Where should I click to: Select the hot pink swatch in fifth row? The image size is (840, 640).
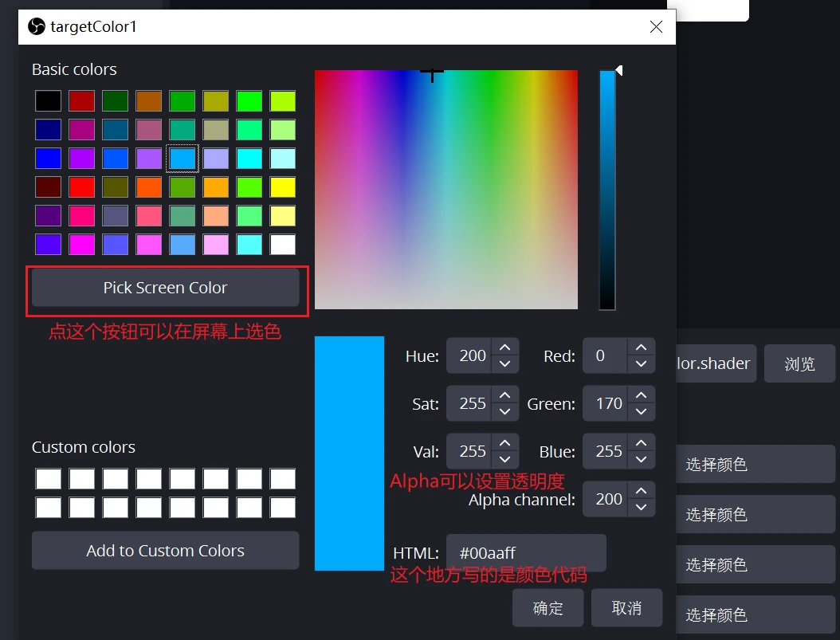82,216
